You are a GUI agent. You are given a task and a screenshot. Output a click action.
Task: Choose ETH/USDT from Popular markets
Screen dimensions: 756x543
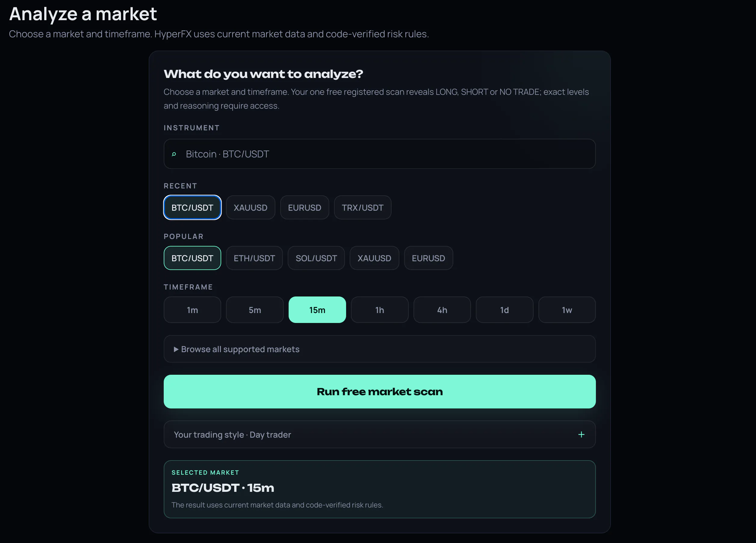click(x=254, y=258)
